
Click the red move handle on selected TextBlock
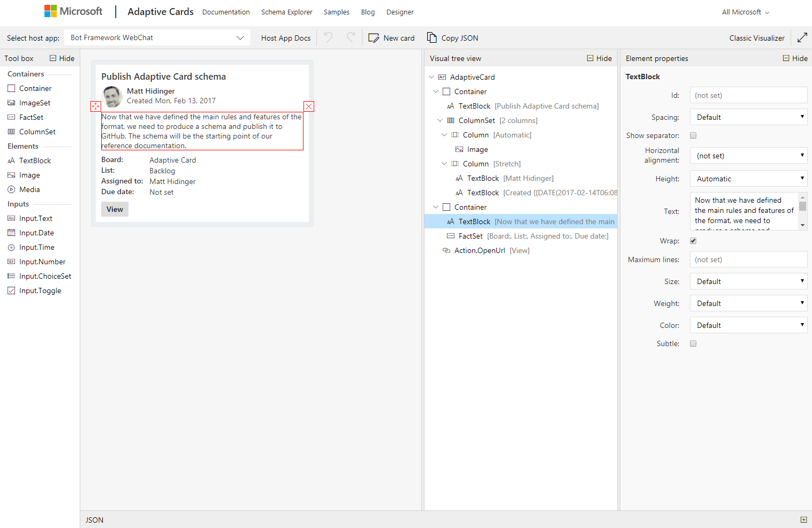click(96, 106)
